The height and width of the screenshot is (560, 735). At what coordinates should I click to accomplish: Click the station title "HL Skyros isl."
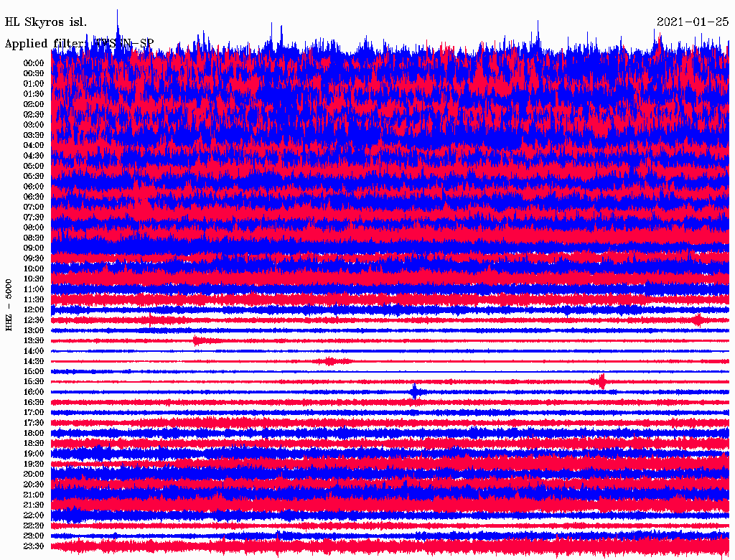point(46,22)
